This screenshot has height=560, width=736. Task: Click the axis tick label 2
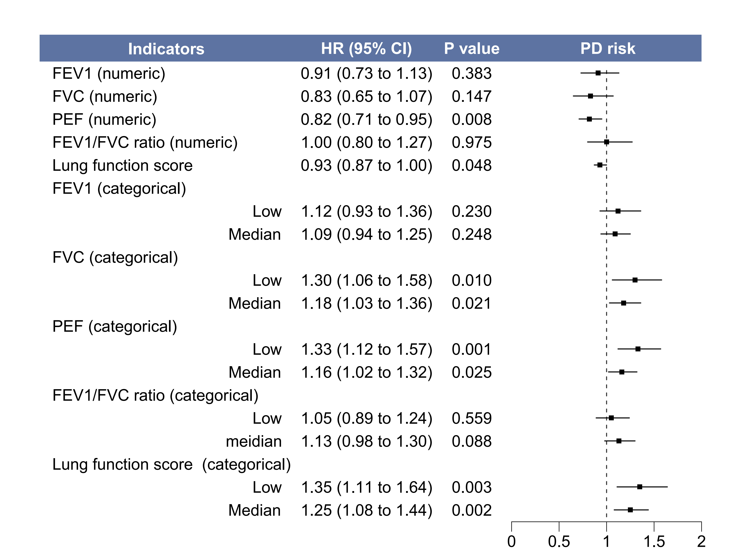[701, 542]
